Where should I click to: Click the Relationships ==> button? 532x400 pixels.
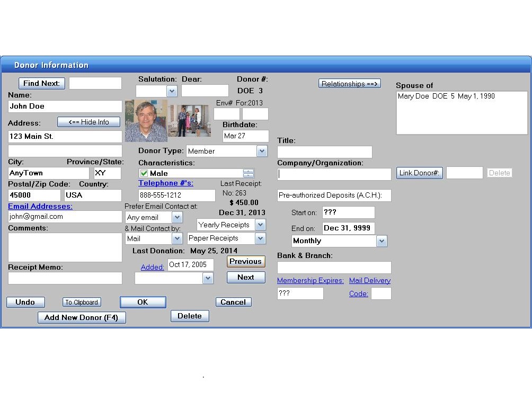(350, 84)
